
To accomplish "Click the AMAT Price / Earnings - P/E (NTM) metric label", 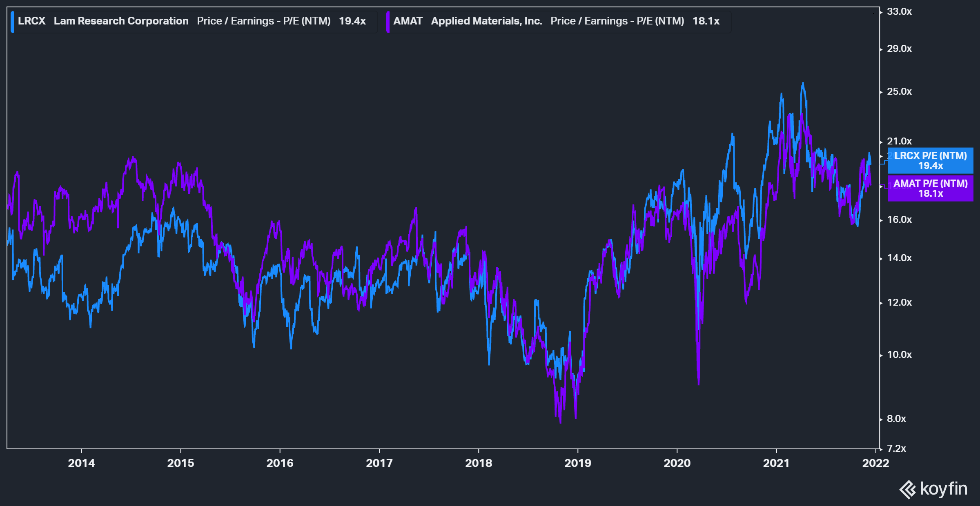I will (617, 21).
